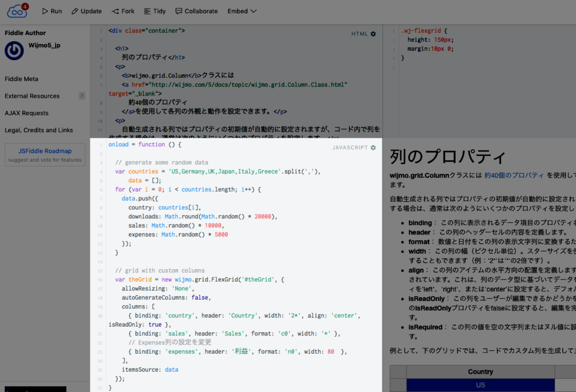Image resolution: width=576 pixels, height=392 pixels.
Task: Click the notification badge on logo
Action: pos(25,7)
